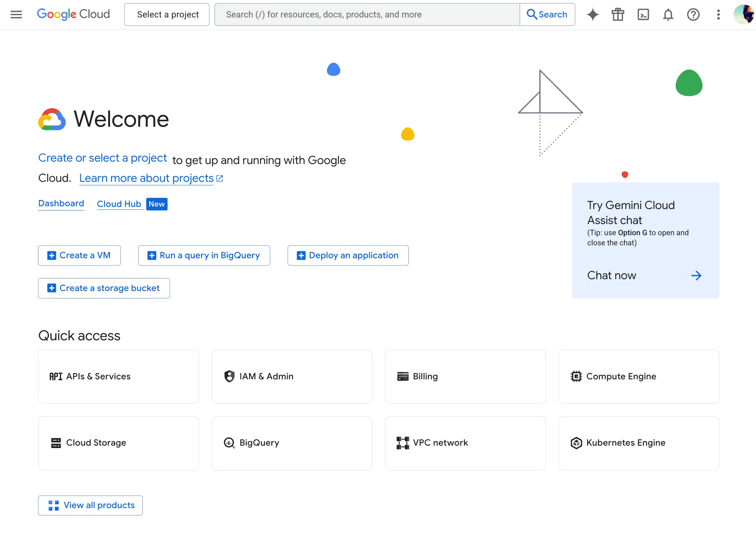
Task: Open Kubernetes Engine card
Action: click(638, 443)
